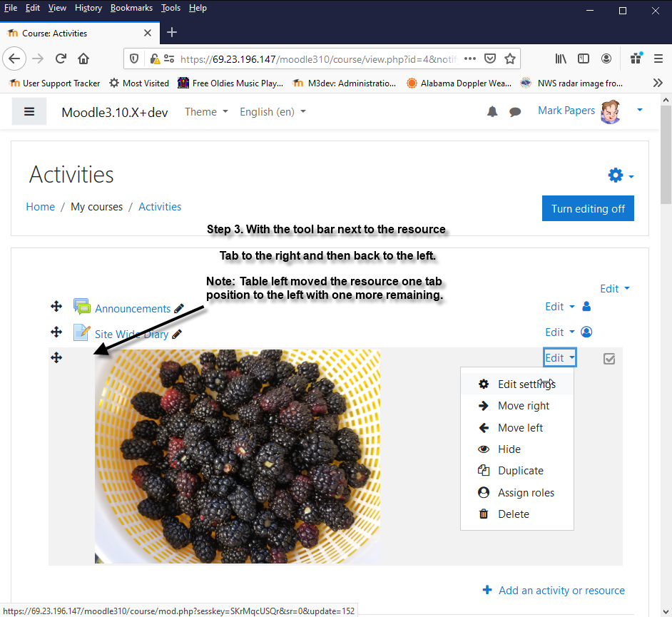672x617 pixels.
Task: Open the Most Visited bookmark folder
Action: click(139, 83)
